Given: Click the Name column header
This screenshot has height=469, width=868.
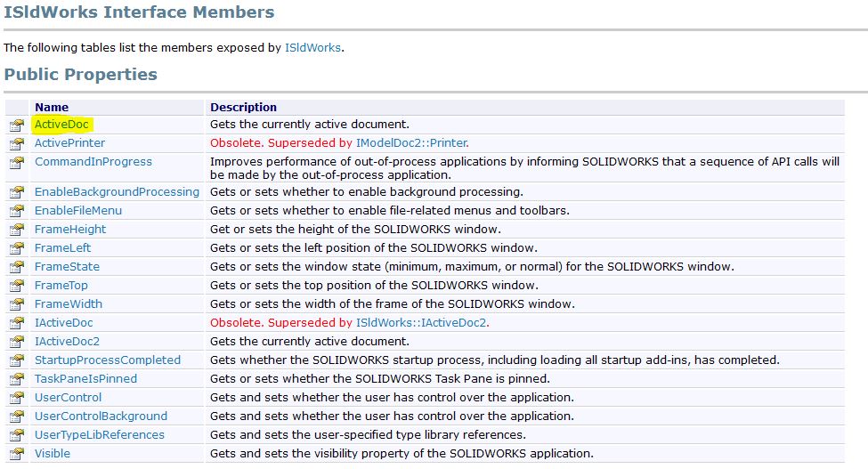Looking at the screenshot, I should point(52,107).
